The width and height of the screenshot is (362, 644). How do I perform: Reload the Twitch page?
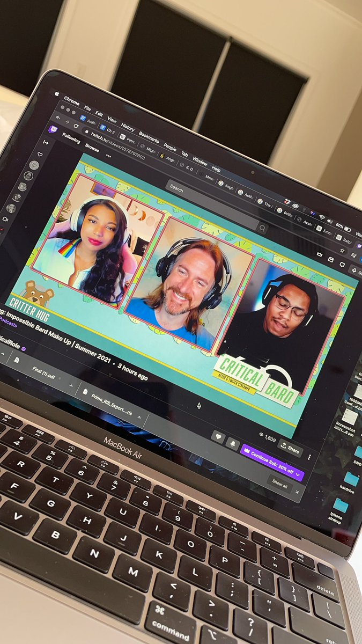pyautogui.click(x=77, y=126)
